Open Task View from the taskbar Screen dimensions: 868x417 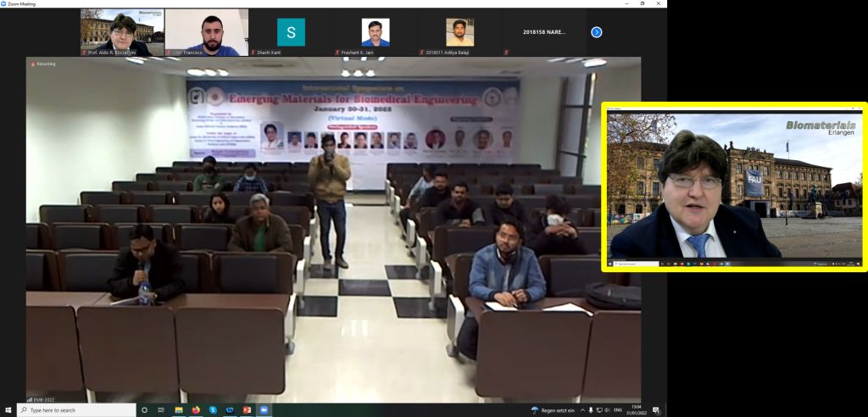pyautogui.click(x=161, y=410)
